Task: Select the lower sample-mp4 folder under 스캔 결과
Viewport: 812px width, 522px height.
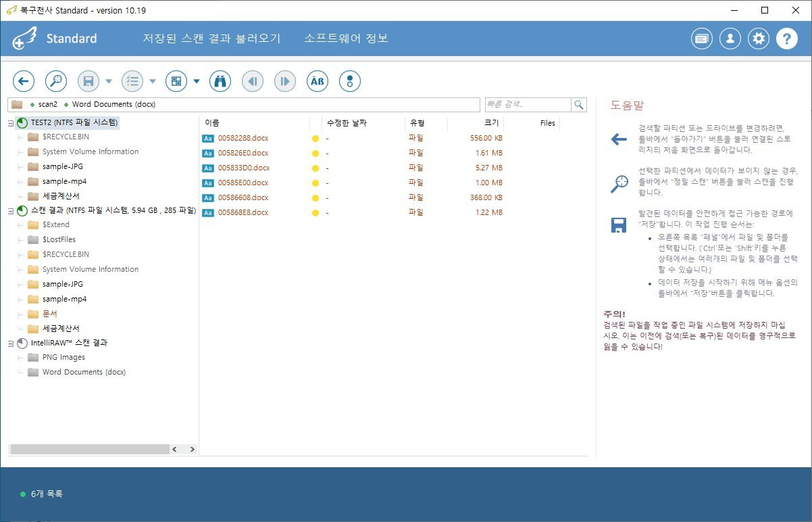Action: (64, 299)
